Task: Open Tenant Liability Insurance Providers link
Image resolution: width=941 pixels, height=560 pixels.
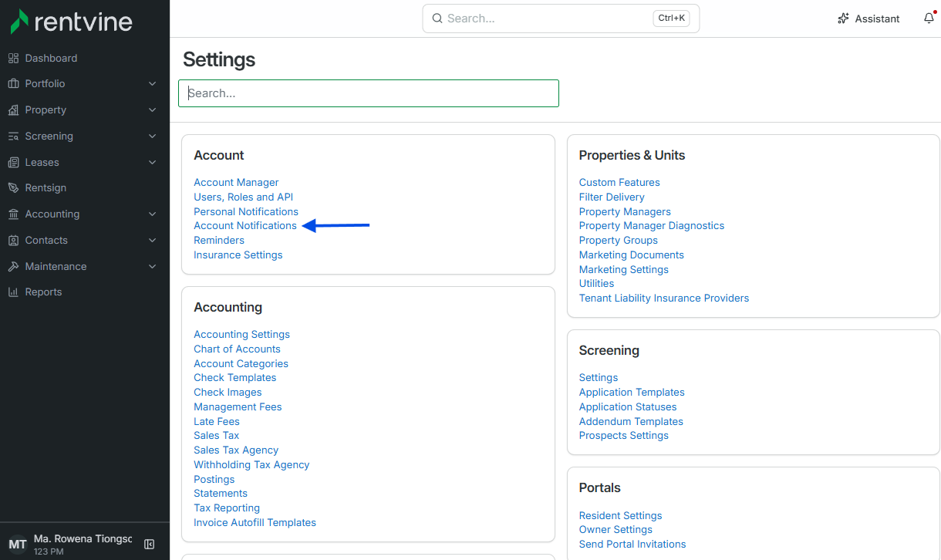Action: [x=664, y=298]
